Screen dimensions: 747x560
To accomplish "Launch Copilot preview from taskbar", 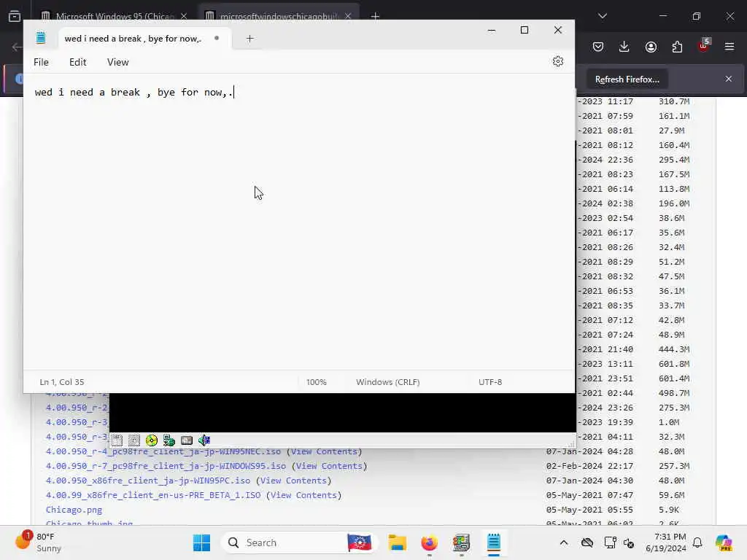I will [724, 542].
